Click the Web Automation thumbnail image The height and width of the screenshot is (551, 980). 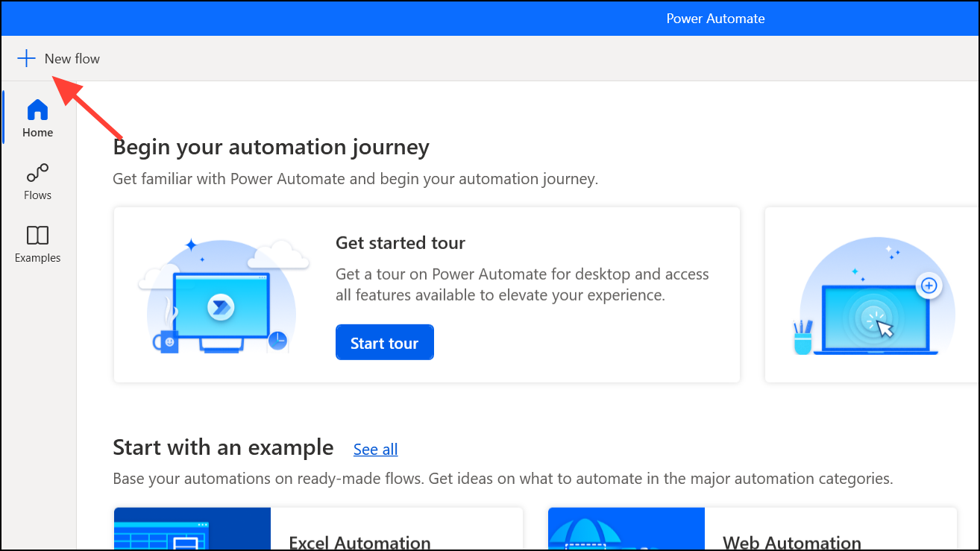point(626,529)
